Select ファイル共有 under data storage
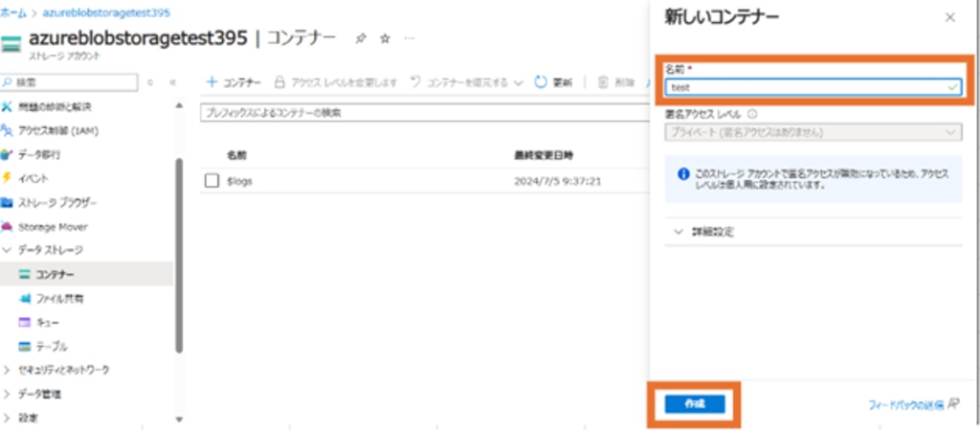 click(59, 298)
